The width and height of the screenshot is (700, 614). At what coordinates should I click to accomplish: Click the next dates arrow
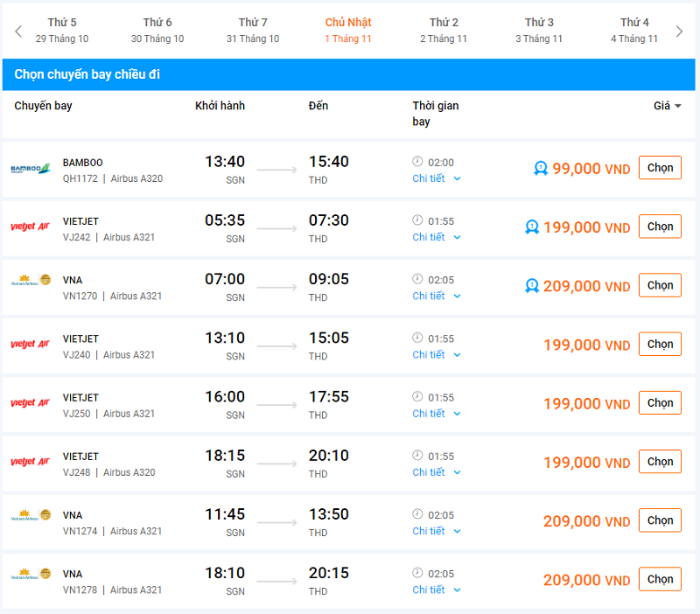[679, 31]
